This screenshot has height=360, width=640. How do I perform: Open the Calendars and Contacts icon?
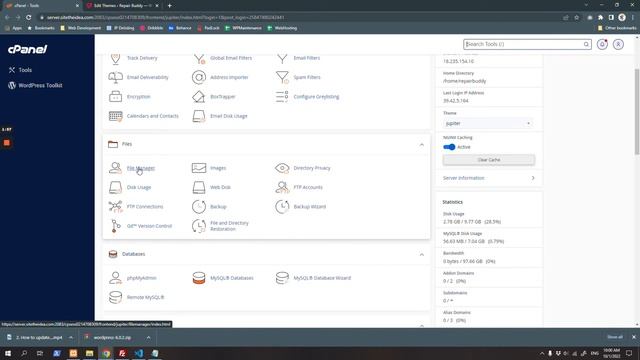(116, 116)
